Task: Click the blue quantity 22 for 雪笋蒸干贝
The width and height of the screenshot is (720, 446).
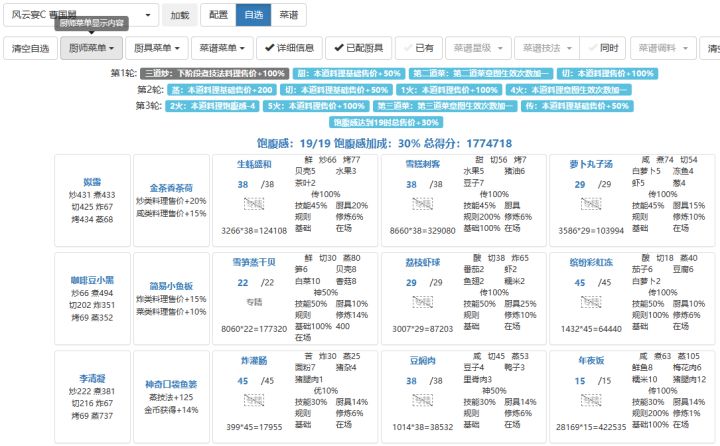Action: (243, 283)
